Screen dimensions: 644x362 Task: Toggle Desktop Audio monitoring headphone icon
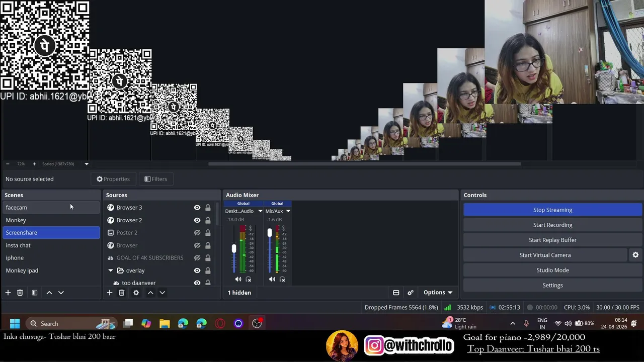pyautogui.click(x=248, y=279)
